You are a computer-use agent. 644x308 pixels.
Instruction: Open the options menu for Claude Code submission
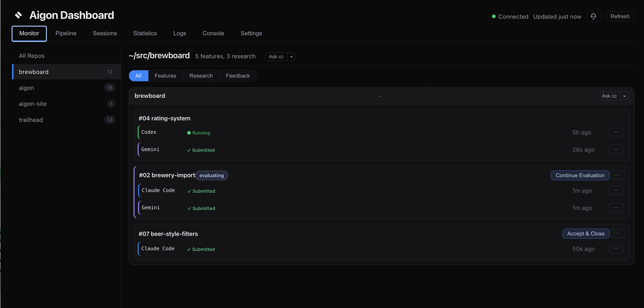click(x=616, y=190)
